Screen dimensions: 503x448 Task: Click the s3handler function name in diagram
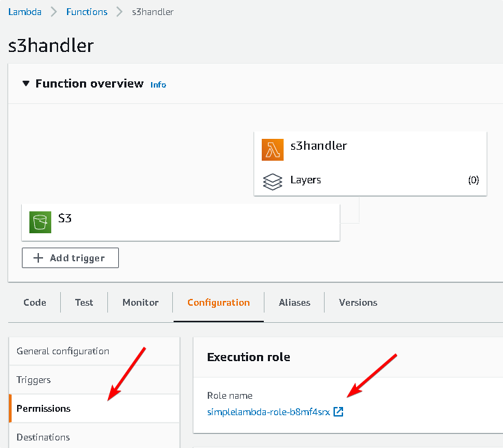tap(318, 146)
